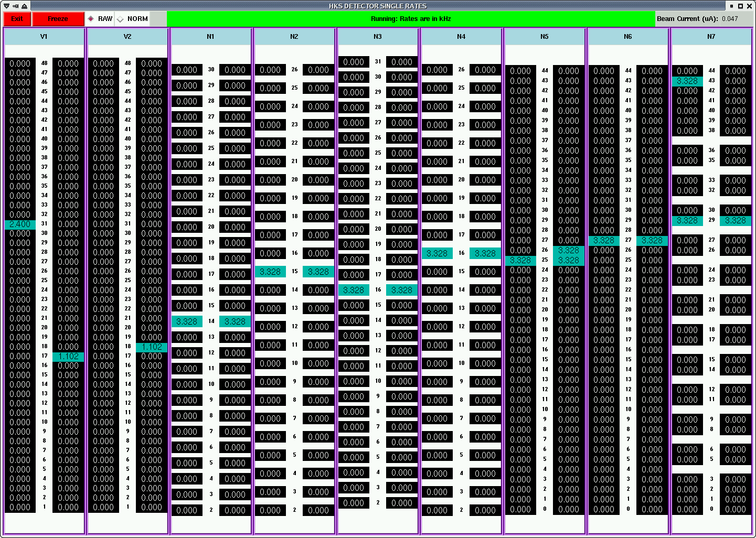756x538 pixels.
Task: Click the left 3.328 value in N4 row 16
Action: (x=437, y=253)
